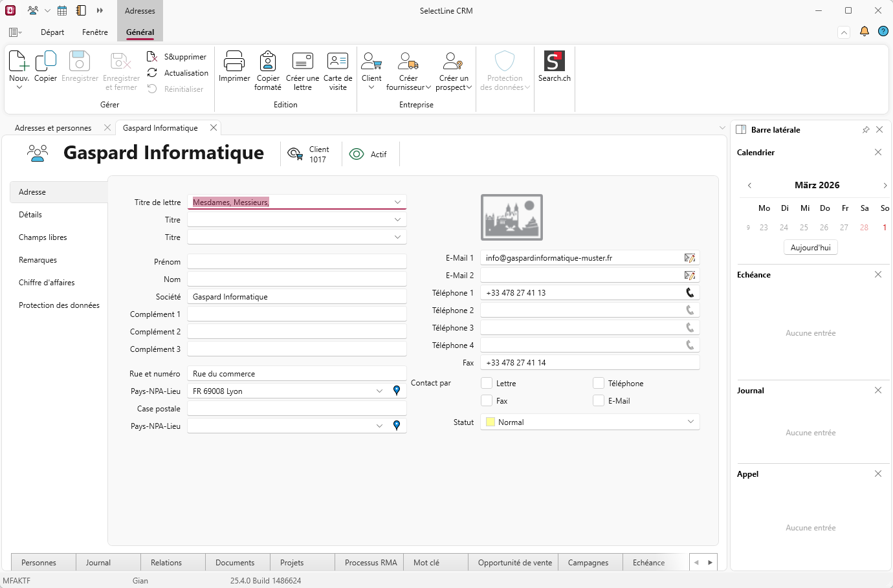The width and height of the screenshot is (893, 588).
Task: Switch to the Départ ribbon tab
Action: tap(52, 32)
